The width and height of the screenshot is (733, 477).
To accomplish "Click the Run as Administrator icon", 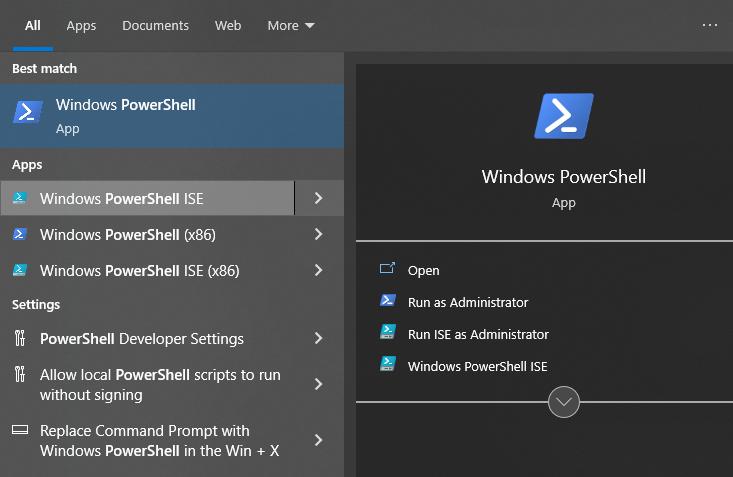I will pyautogui.click(x=388, y=300).
